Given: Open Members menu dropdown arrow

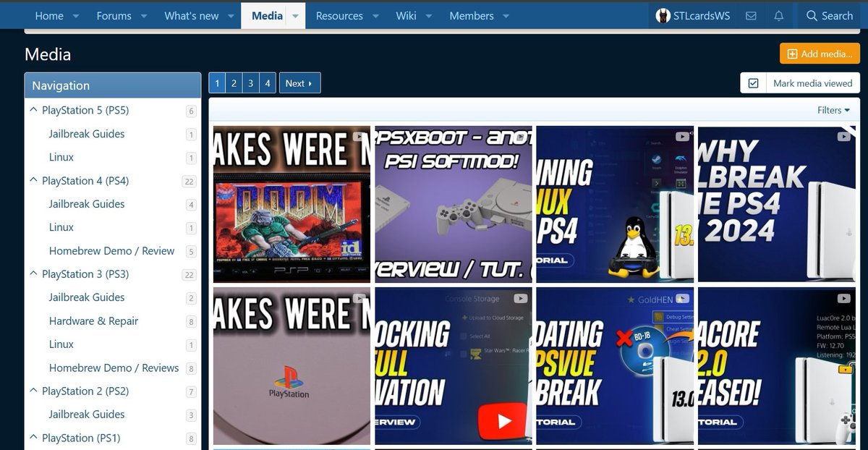Looking at the screenshot, I should click(506, 16).
